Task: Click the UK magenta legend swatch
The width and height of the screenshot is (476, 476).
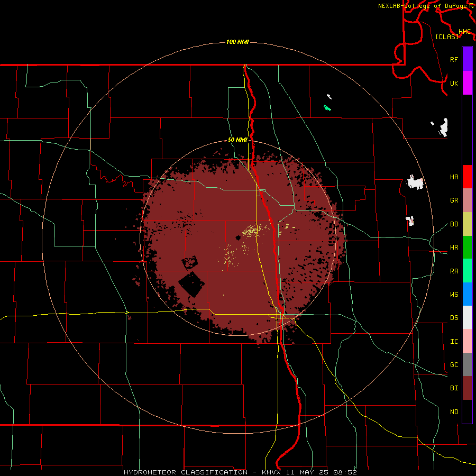Action: pos(467,83)
